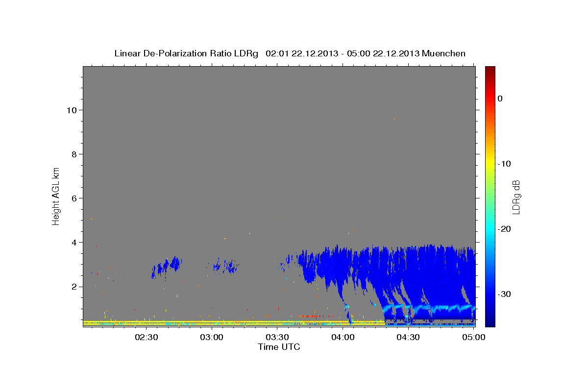Click the yellow band of the colorbar
Screen dimensions: 588x392
click(490, 164)
